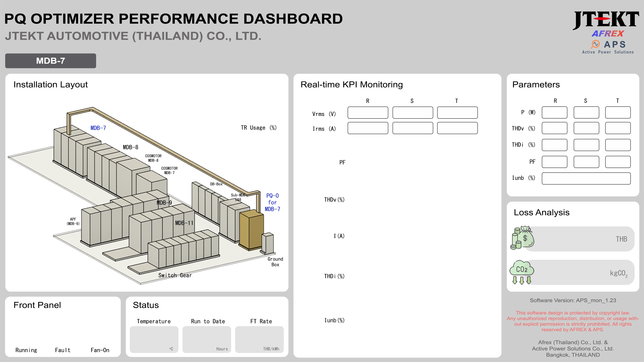Click the KPI PF chart label

[342, 162]
